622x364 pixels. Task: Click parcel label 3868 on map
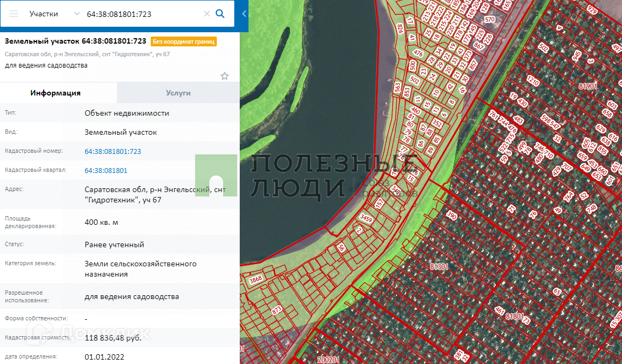[x=256, y=279]
